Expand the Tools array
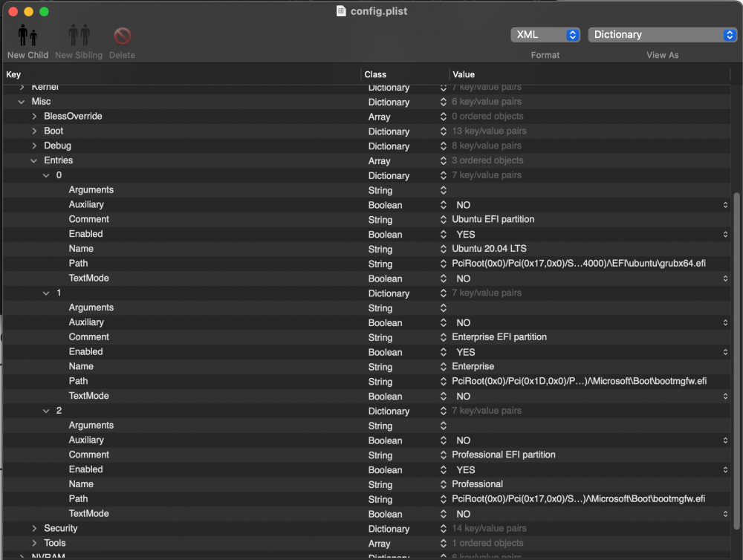The width and height of the screenshot is (743, 560). point(34,543)
